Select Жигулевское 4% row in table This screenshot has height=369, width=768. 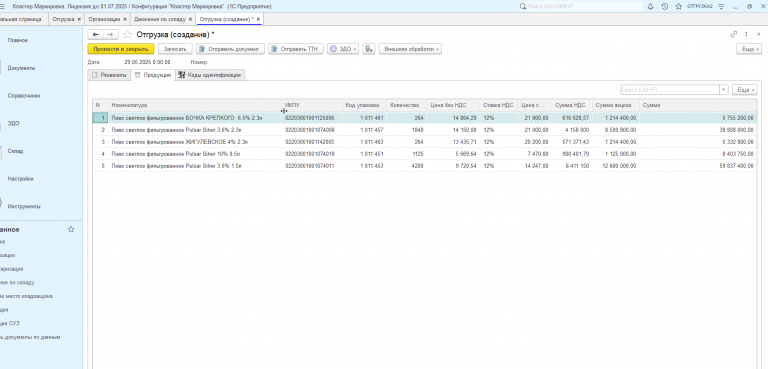click(x=425, y=142)
